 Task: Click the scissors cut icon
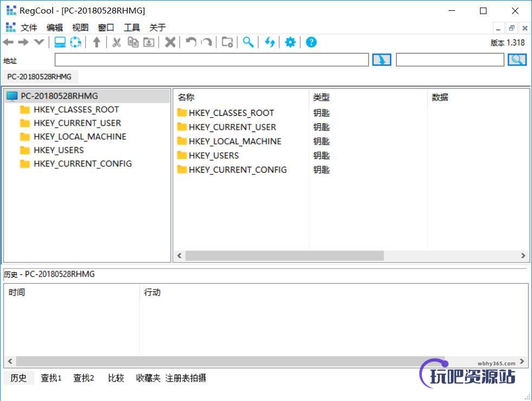click(x=116, y=42)
